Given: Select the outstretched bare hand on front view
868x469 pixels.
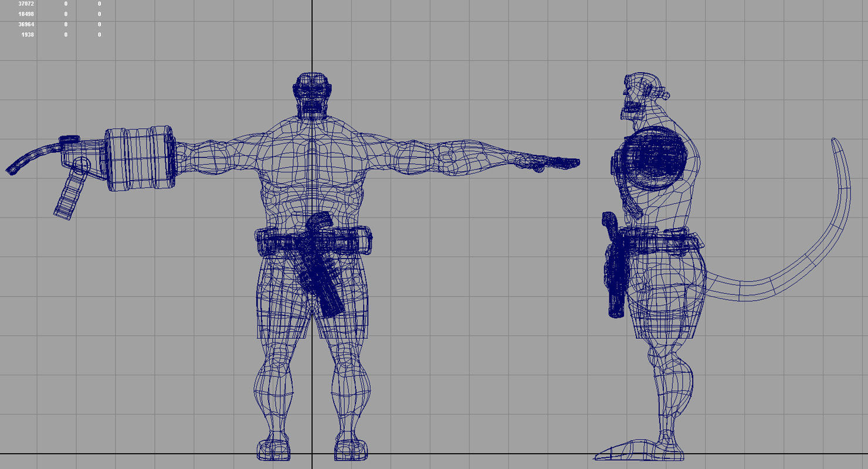Looking at the screenshot, I should click(548, 163).
